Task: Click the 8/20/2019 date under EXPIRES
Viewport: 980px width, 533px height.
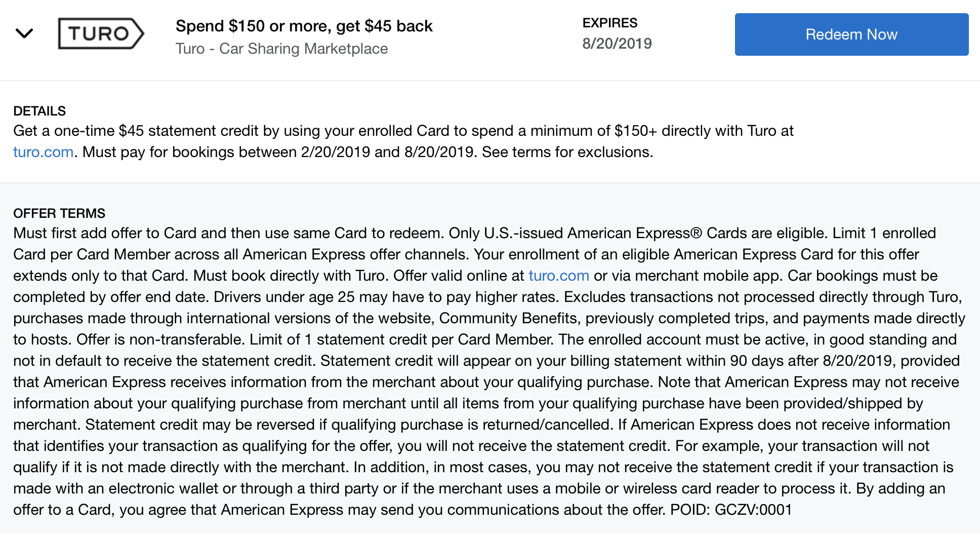Action: (617, 44)
